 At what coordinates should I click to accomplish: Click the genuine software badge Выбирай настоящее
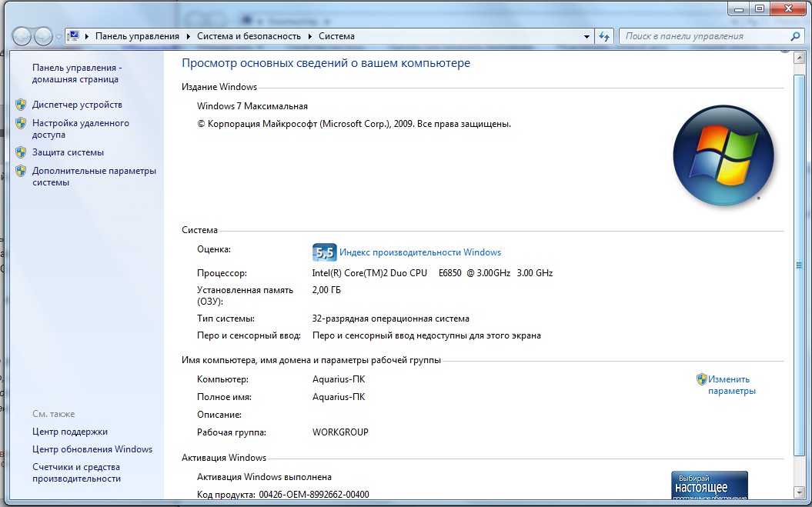pos(709,485)
